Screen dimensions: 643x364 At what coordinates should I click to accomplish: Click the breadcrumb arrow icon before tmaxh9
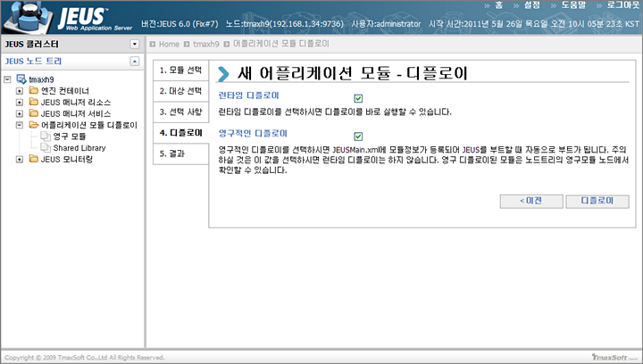click(187, 45)
